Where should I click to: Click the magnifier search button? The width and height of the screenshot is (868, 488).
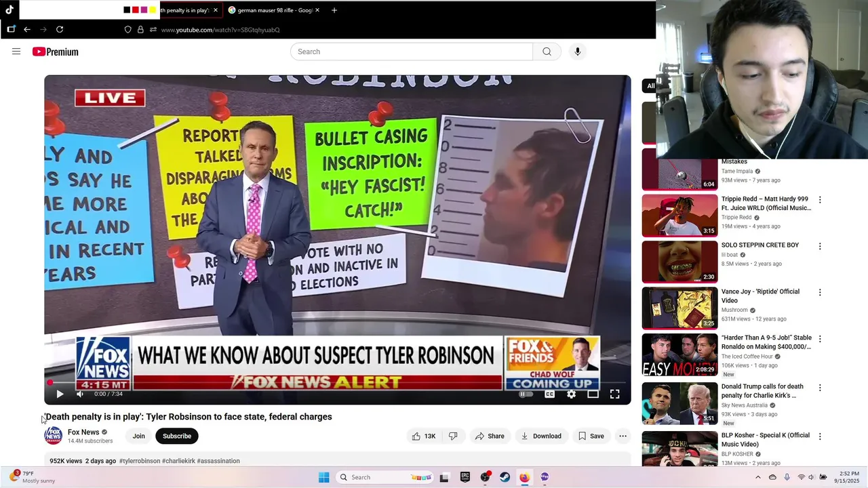click(x=547, y=52)
